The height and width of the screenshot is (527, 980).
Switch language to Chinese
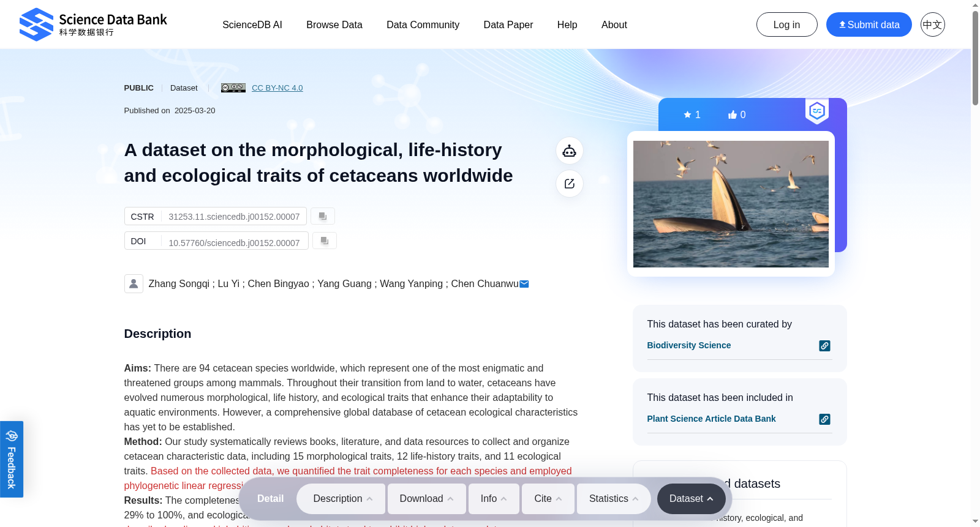click(x=933, y=24)
